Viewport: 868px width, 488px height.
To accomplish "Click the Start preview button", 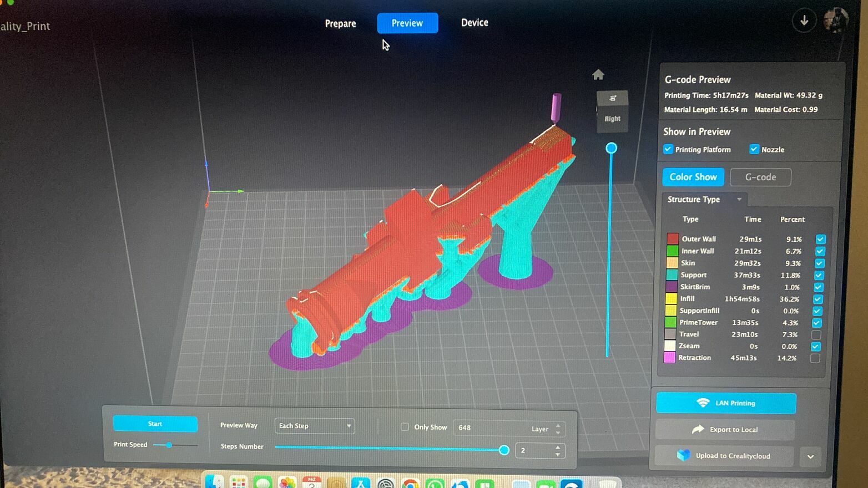I will (155, 424).
